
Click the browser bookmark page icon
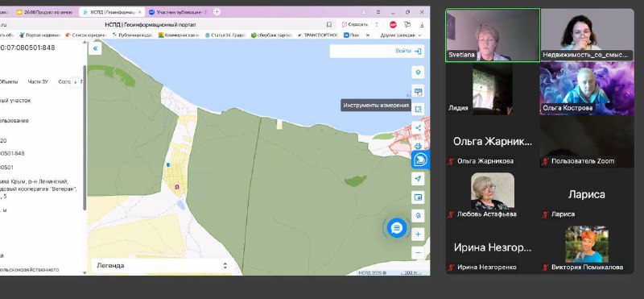click(x=329, y=25)
